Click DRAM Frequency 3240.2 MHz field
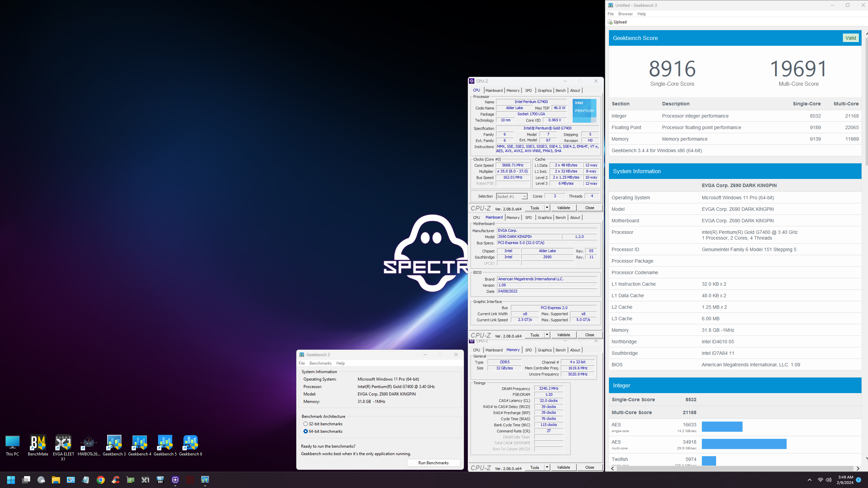868x488 pixels. tap(549, 389)
